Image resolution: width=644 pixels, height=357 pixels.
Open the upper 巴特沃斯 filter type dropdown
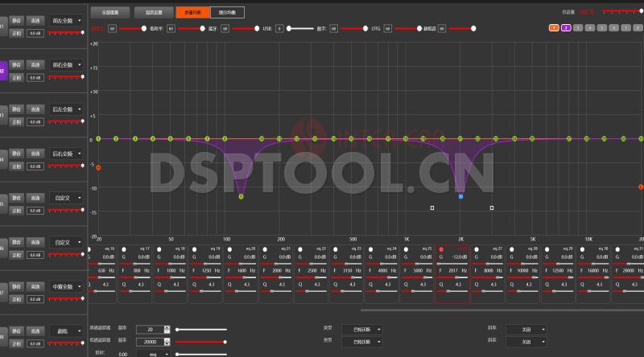click(x=361, y=329)
